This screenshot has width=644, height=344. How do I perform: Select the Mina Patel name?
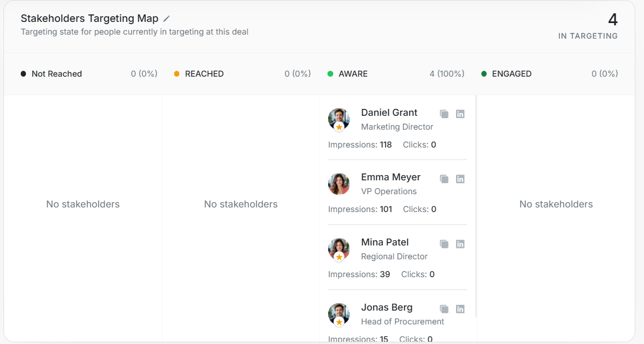click(385, 242)
